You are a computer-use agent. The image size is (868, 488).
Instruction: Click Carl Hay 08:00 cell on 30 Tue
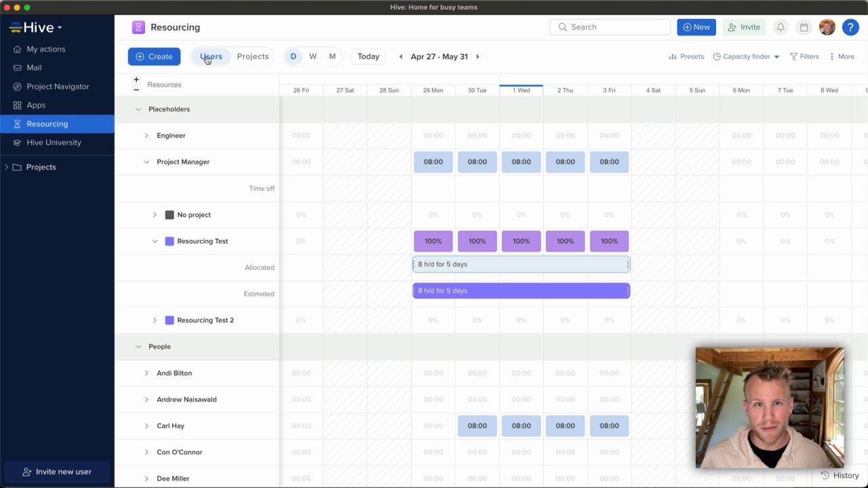pos(477,426)
